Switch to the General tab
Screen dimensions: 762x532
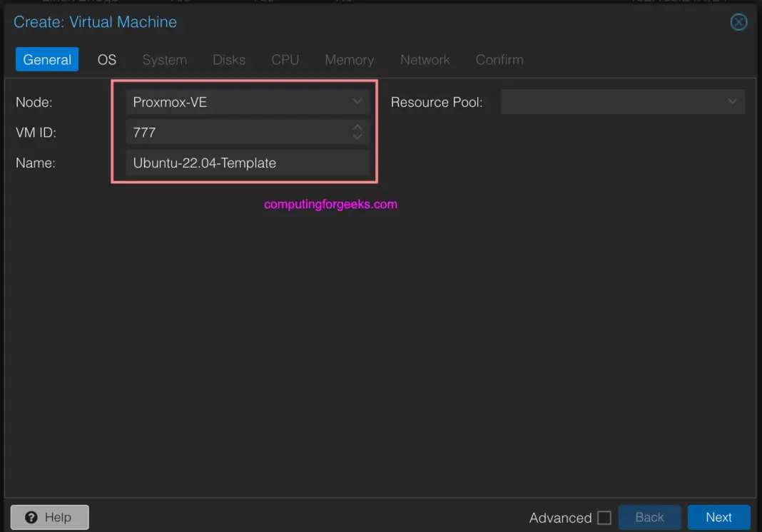(x=47, y=60)
